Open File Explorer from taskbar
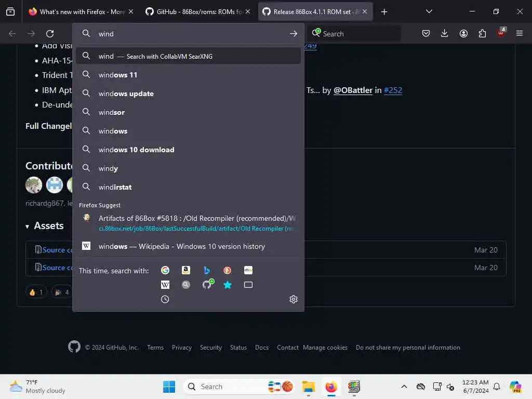532x399 pixels. click(x=309, y=387)
